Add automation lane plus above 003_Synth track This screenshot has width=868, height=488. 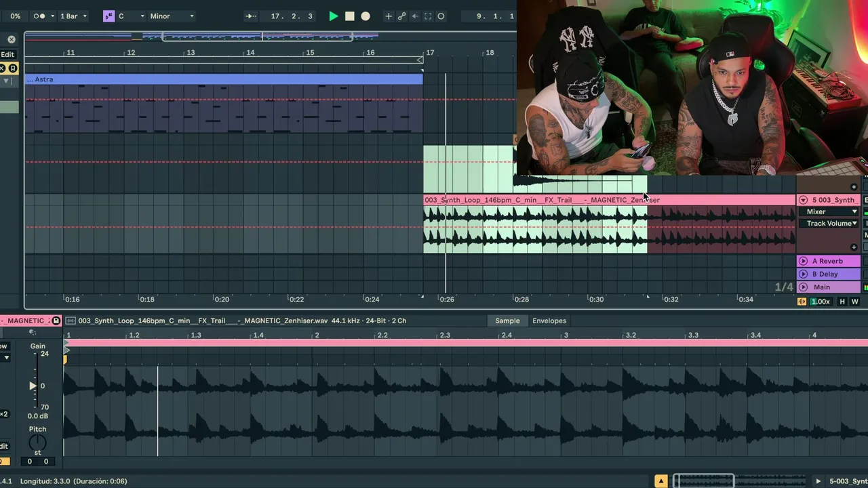(x=854, y=187)
